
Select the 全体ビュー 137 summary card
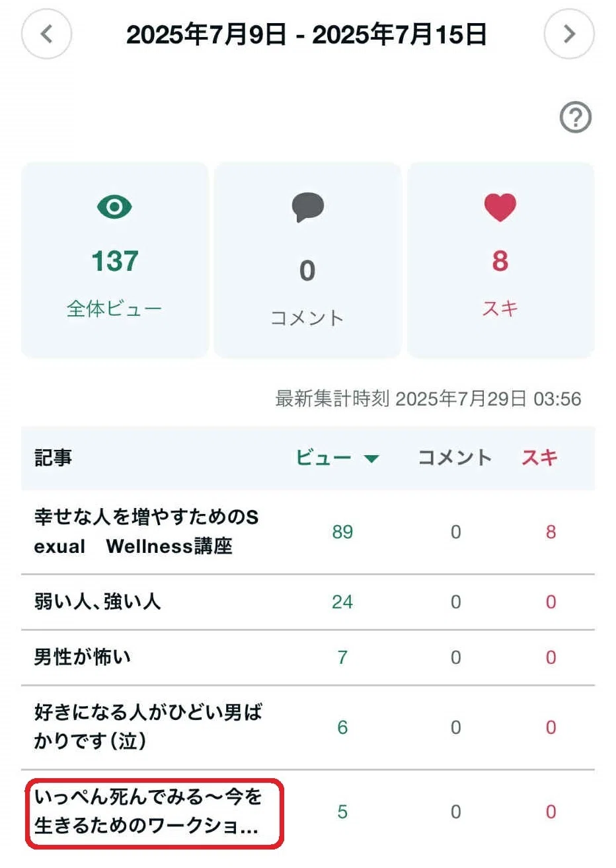point(115,260)
